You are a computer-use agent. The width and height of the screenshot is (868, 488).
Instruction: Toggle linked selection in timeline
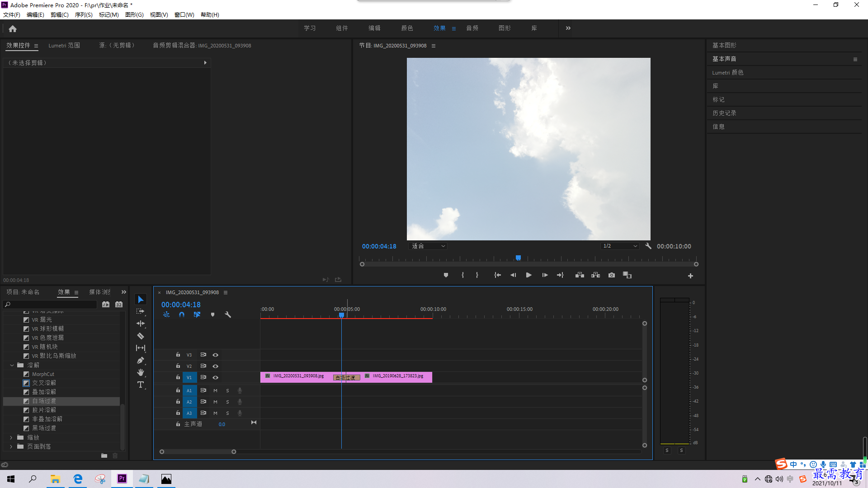pyautogui.click(x=197, y=314)
